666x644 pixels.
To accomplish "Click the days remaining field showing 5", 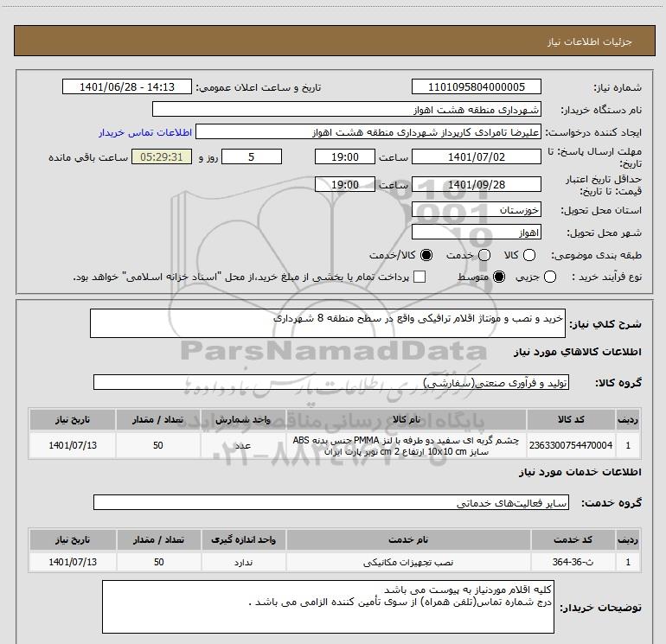I will point(252,156).
